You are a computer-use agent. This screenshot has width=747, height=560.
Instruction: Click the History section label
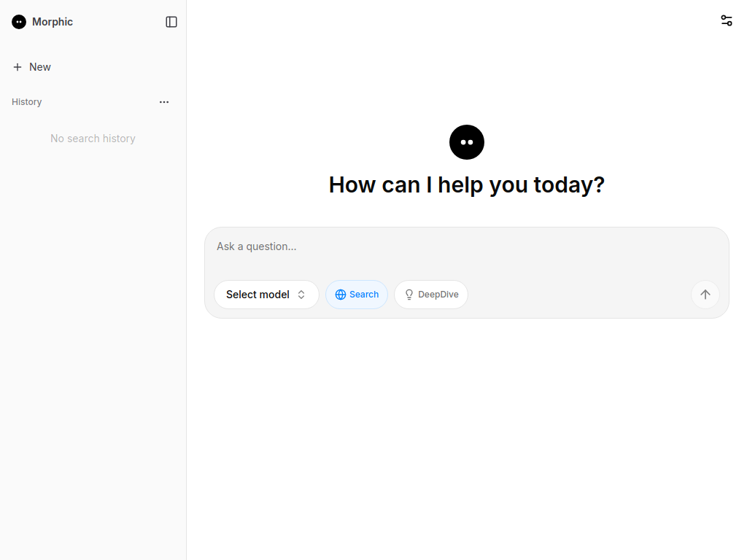tap(27, 102)
